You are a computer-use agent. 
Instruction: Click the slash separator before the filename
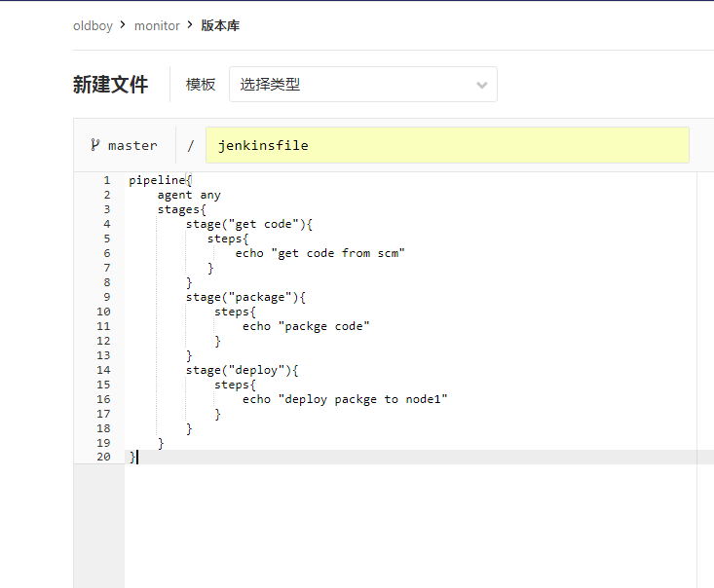pyautogui.click(x=191, y=145)
